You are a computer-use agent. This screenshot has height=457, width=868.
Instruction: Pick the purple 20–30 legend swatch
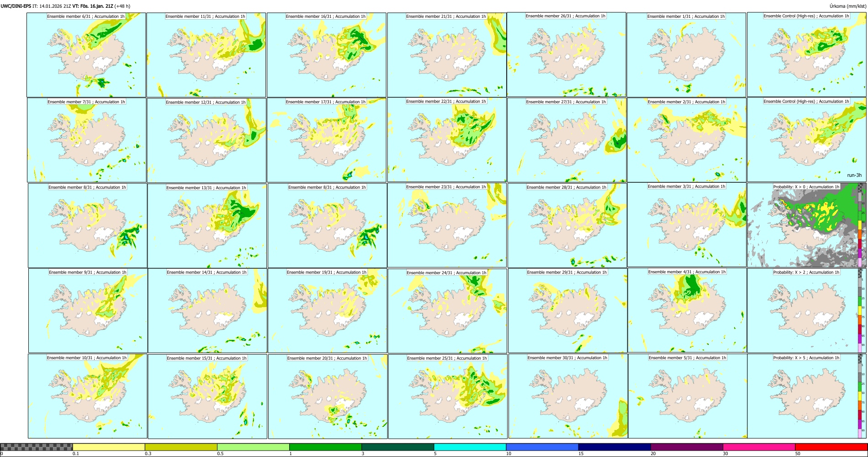point(687,447)
